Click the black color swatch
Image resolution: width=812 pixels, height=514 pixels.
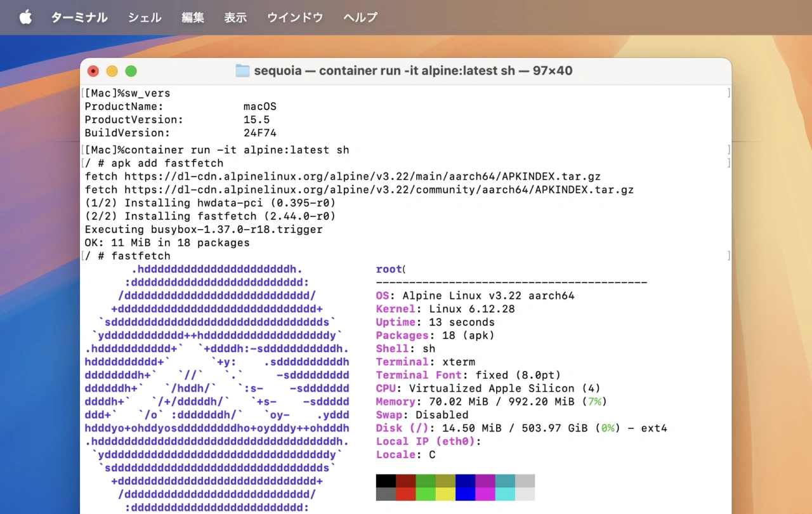tap(386, 480)
